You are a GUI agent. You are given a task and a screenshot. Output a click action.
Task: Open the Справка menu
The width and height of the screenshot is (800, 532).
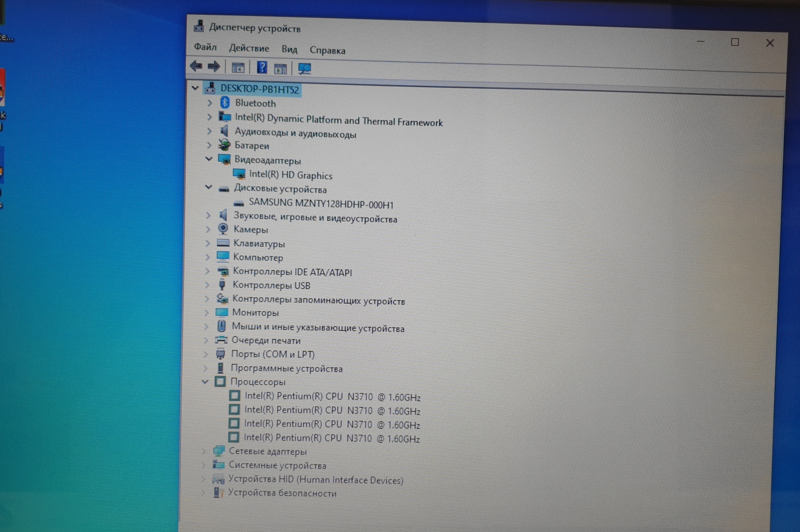click(327, 50)
